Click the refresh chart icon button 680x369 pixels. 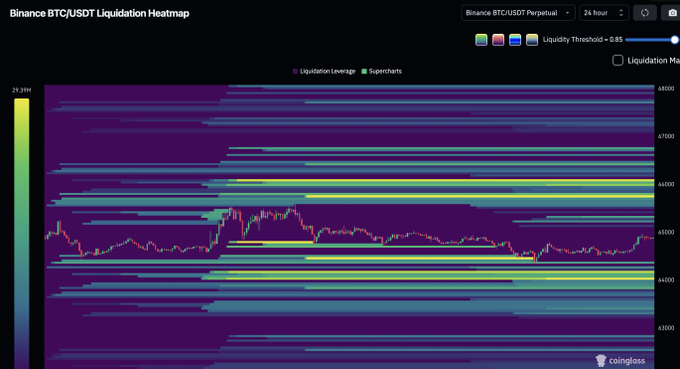(x=644, y=13)
